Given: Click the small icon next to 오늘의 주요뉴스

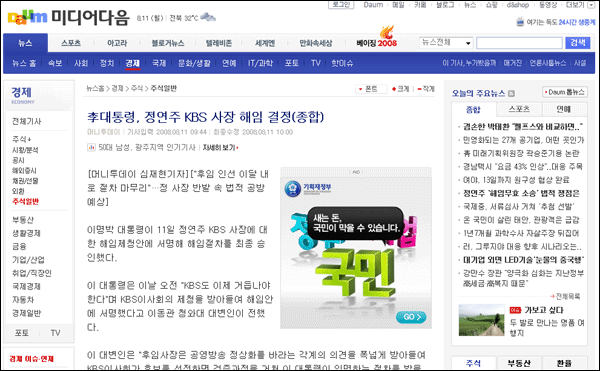Looking at the screenshot, I should point(511,93).
